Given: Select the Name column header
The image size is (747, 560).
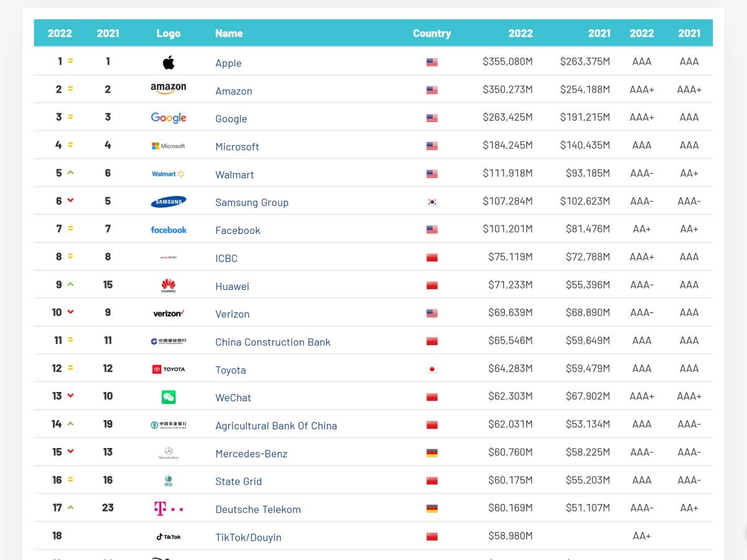Looking at the screenshot, I should click(x=229, y=33).
